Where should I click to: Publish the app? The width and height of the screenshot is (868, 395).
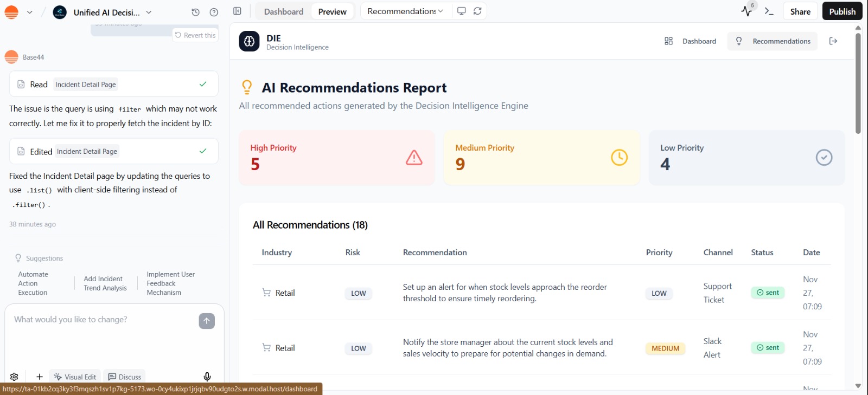pos(842,11)
